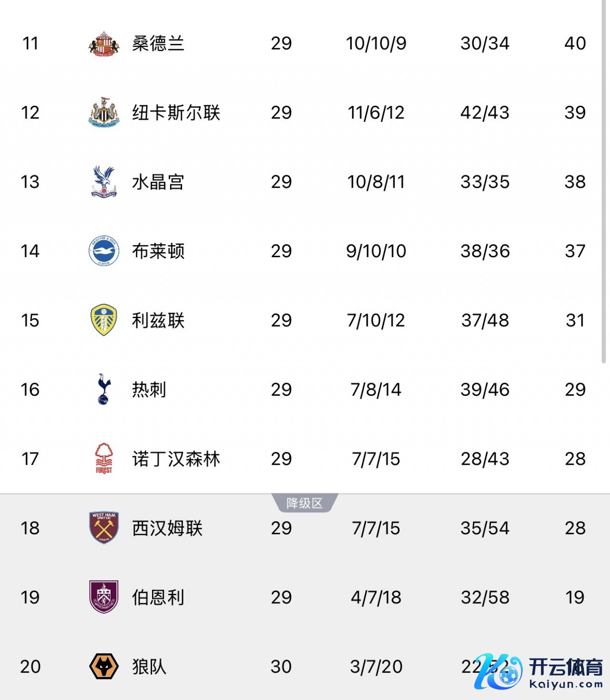Click 布莱顿 goals record 38/36
The height and width of the screenshot is (700, 610).
[x=485, y=251]
